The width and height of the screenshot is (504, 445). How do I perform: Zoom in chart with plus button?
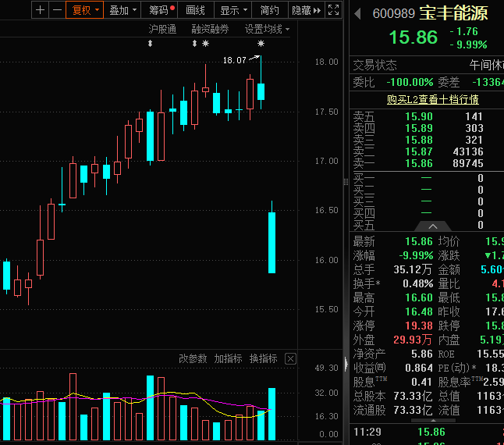tap(40, 10)
